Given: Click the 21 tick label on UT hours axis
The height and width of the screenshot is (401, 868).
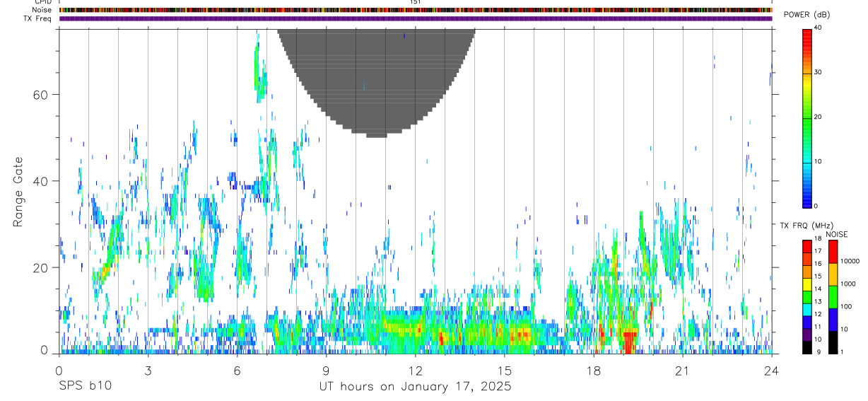Looking at the screenshot, I should point(682,370).
